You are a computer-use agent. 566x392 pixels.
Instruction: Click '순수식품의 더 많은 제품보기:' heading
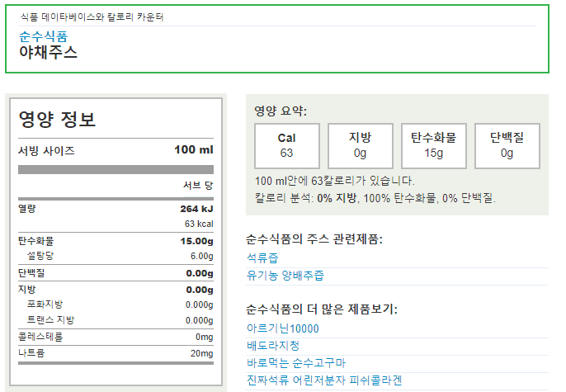(322, 309)
